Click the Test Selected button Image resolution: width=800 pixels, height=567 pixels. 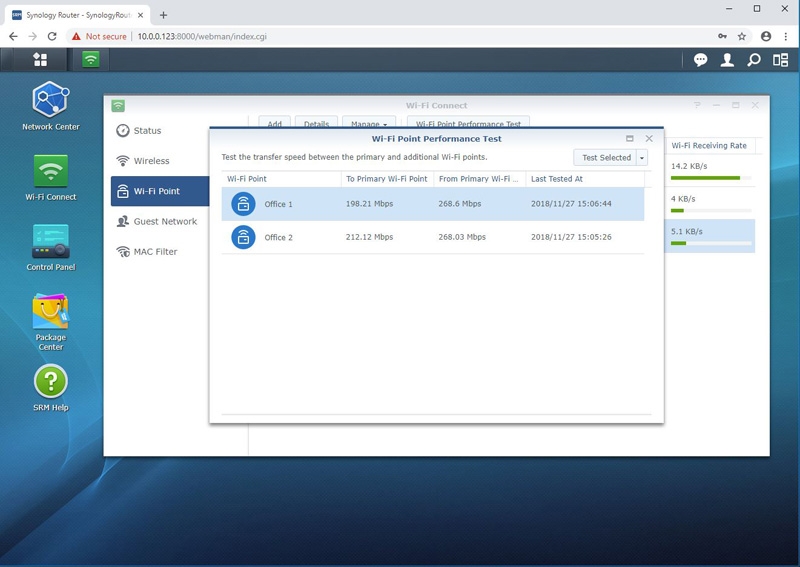(605, 158)
